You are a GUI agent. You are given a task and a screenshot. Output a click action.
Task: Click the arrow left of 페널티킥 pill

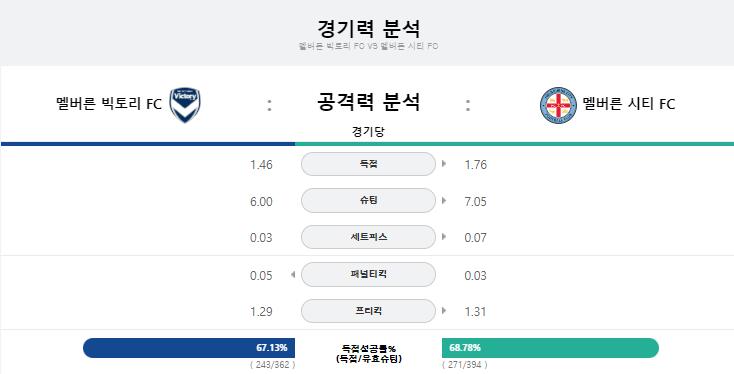point(293,274)
